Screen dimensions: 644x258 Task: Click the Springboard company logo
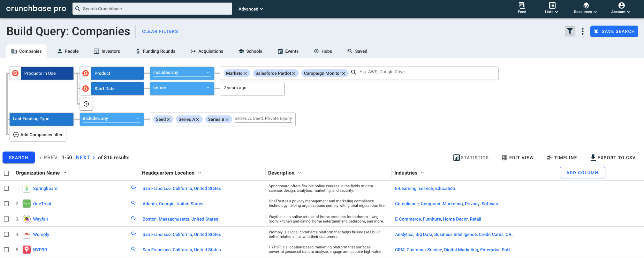point(27,188)
